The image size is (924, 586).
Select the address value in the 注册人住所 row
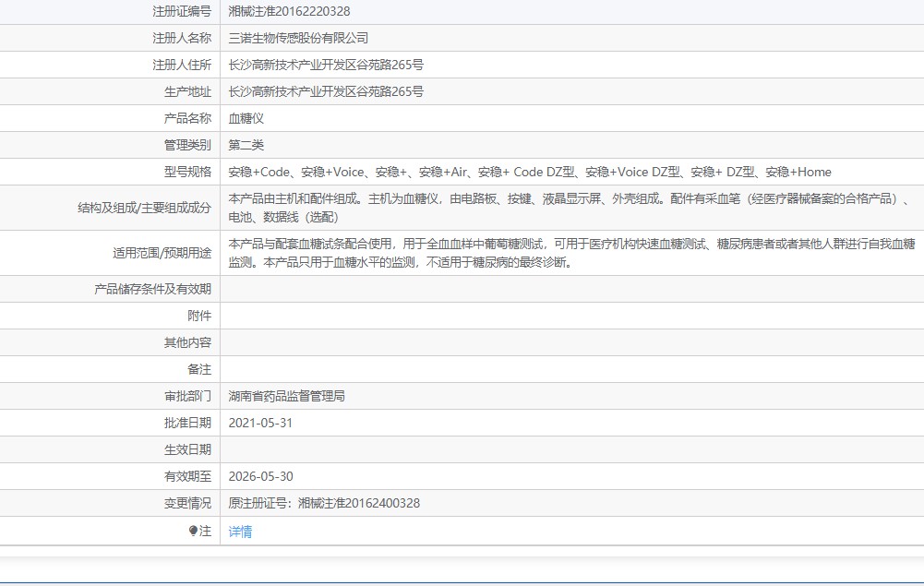(x=326, y=65)
